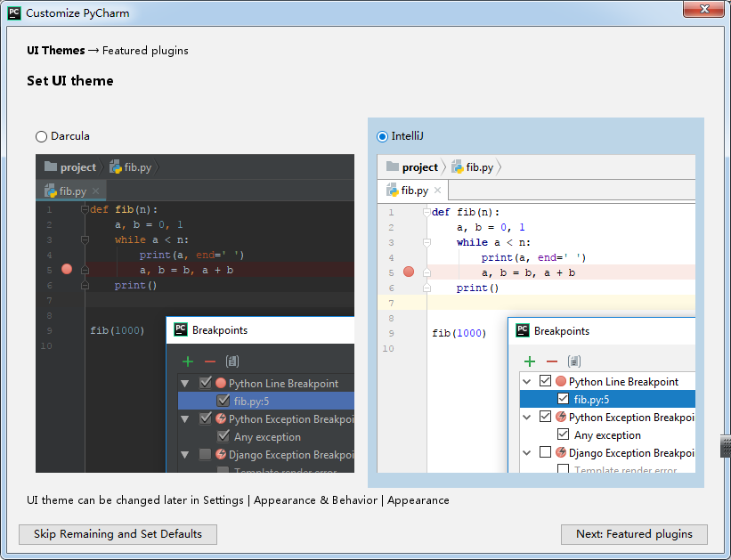Click Python Exception Breakpoint icon in IntelliJ preview
The image size is (731, 560).
(561, 417)
